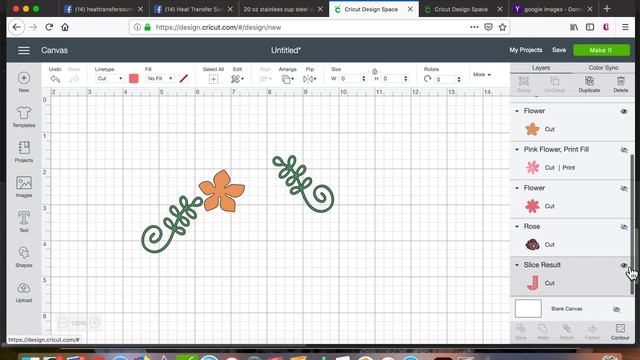Hide the orange Flower layer

(624, 111)
